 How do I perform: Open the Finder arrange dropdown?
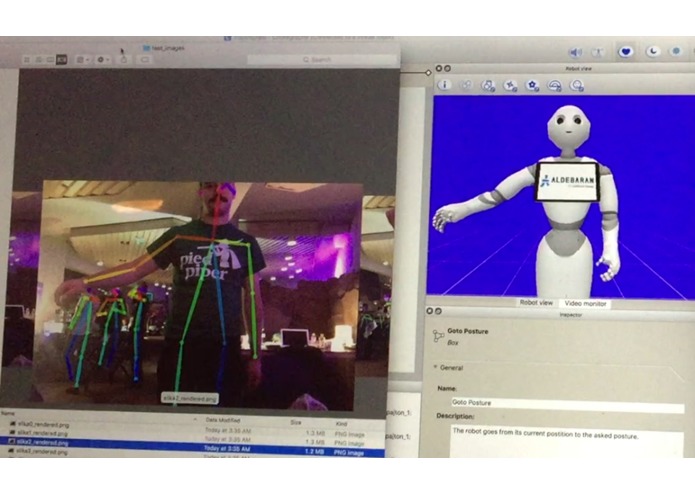82,59
